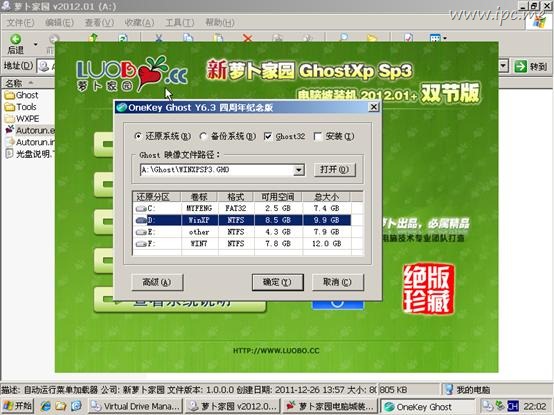
Task: Click the Cut scissors toolbar icon
Action: click(159, 38)
